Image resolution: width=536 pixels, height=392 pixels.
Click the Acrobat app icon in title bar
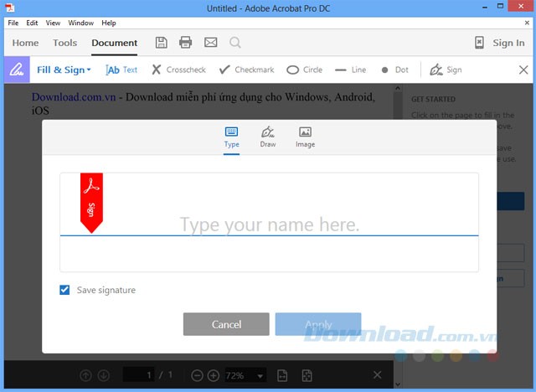click(x=10, y=8)
